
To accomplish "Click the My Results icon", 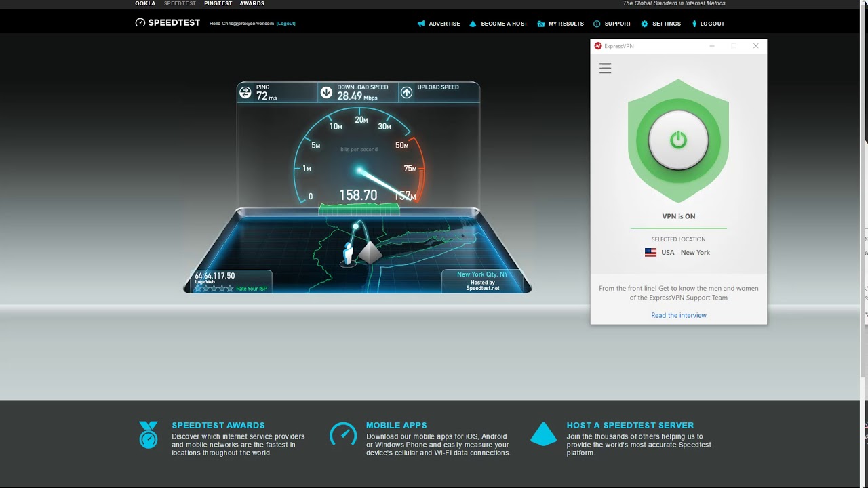I will tap(540, 24).
